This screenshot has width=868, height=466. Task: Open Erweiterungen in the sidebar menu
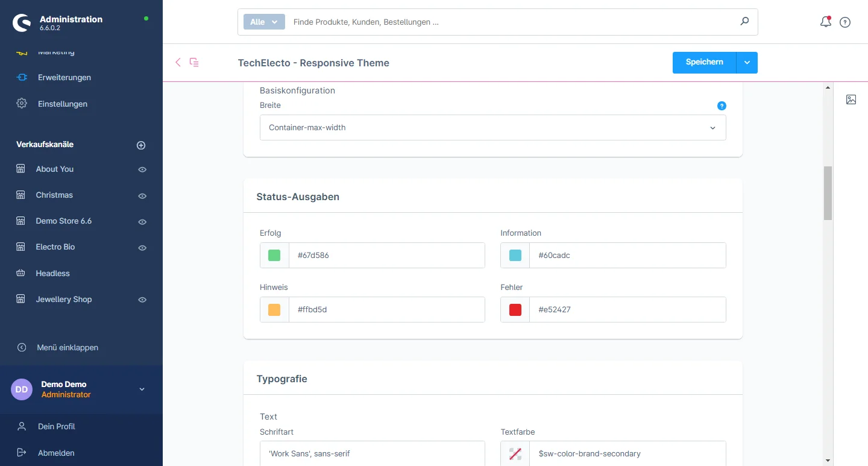[64, 78]
